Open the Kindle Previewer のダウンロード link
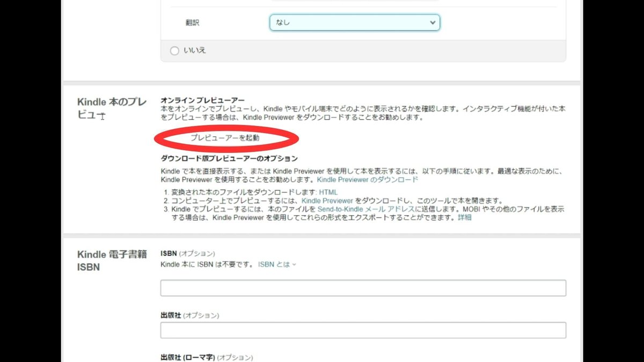The image size is (644, 362). coord(368,180)
